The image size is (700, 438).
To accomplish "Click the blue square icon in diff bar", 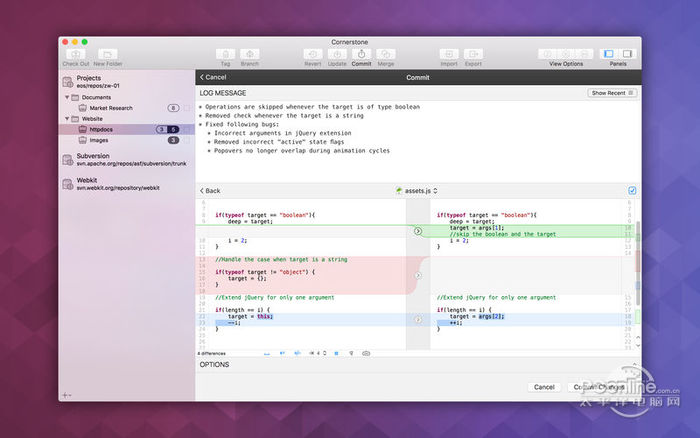I will [337, 353].
